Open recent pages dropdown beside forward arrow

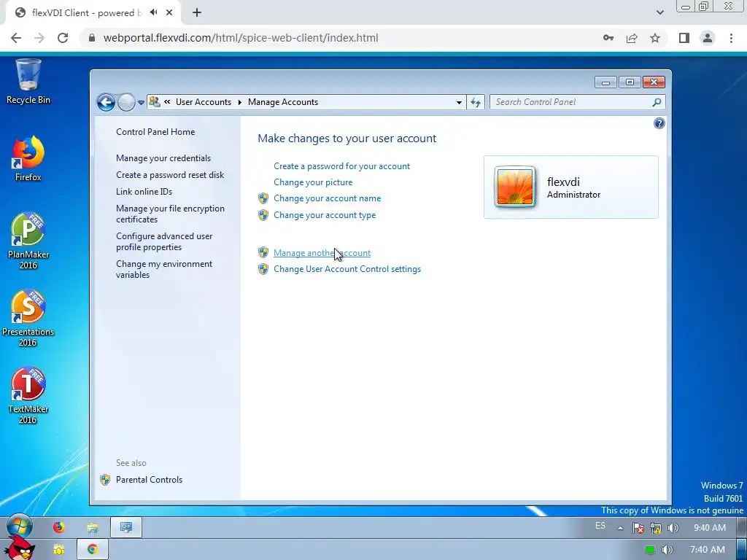[141, 102]
